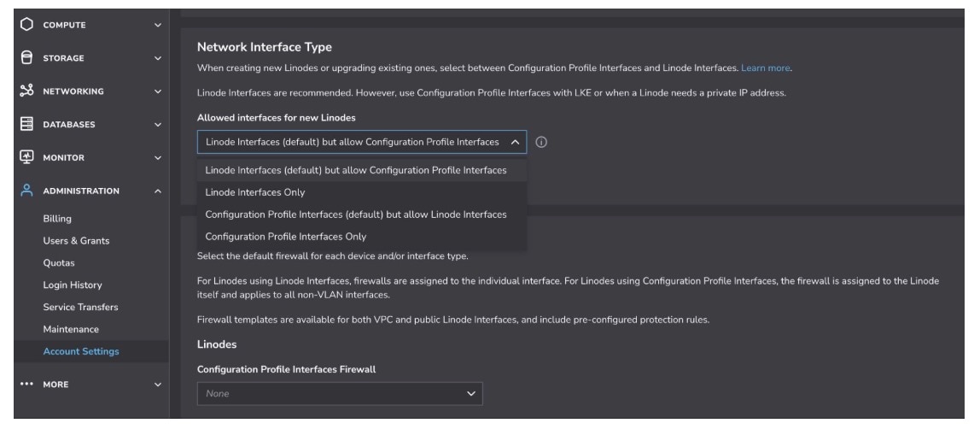The width and height of the screenshot is (980, 429).
Task: Click the Allowed interfaces for new Linodes label
Action: pyautogui.click(x=277, y=118)
